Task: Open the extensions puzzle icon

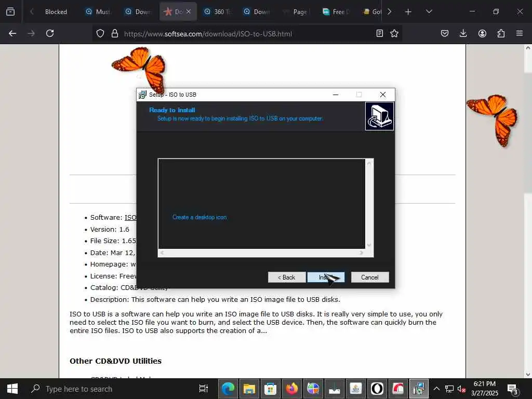Action: coord(501,33)
